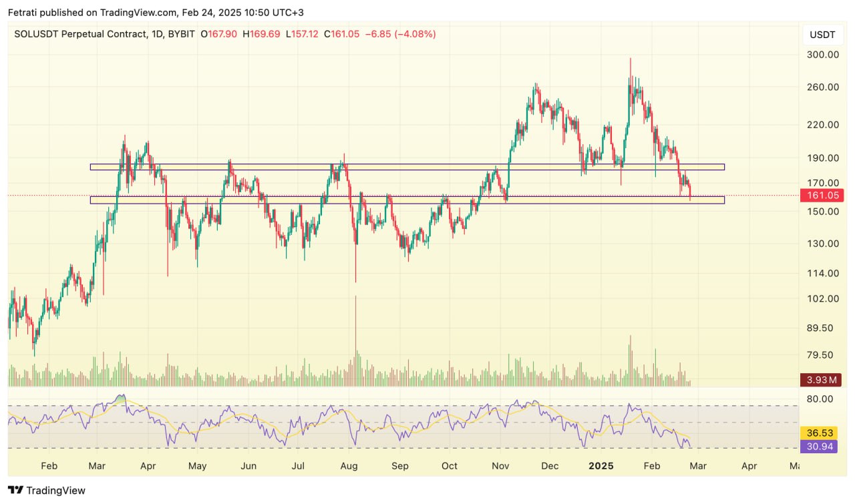Click the −6.85 (−4.08%) change text
Screen dimensions: 855x504
point(401,33)
